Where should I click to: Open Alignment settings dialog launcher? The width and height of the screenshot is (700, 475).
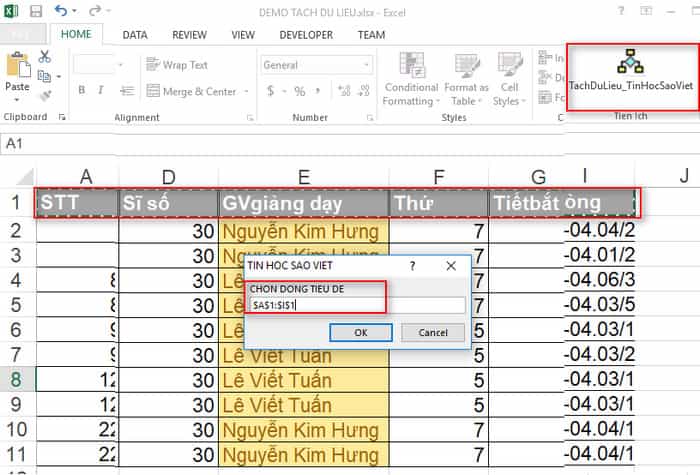(x=250, y=118)
